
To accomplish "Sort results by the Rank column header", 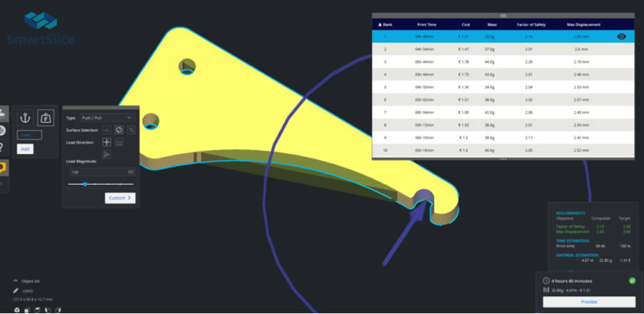I will tap(386, 24).
